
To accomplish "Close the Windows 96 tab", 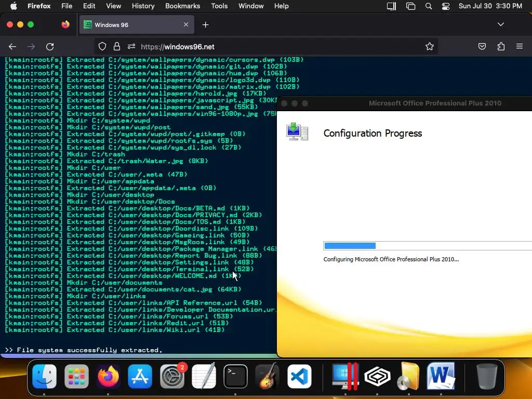I will 186,24.
